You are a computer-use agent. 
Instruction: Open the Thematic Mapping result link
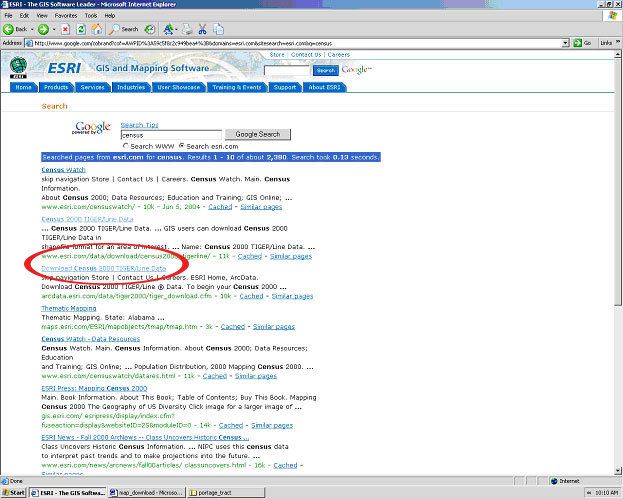[69, 308]
